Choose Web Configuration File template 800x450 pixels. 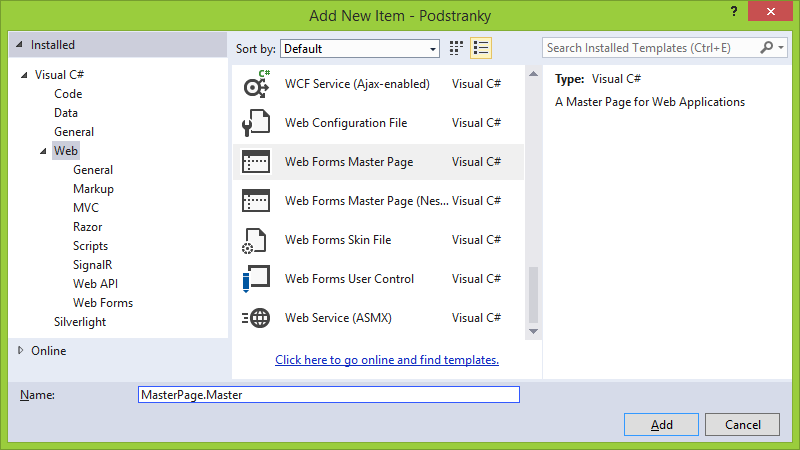(x=378, y=123)
